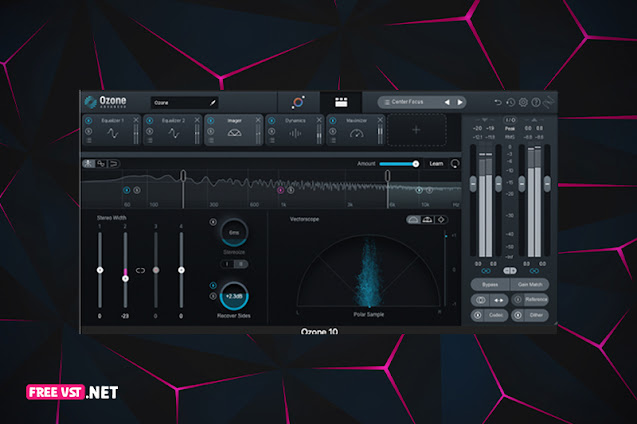Select the Polar Sample vectorscope icon
The image size is (637, 424).
coord(413,220)
